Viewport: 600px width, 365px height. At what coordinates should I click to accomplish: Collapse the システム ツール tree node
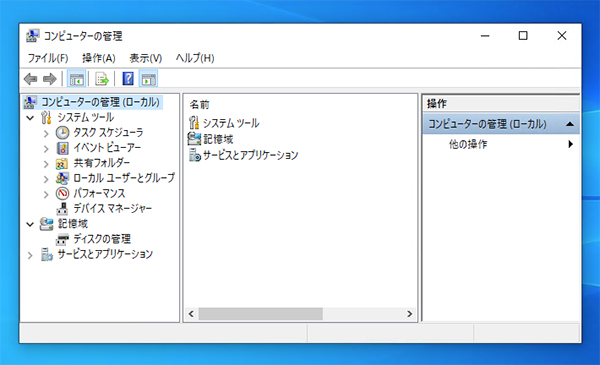30,118
